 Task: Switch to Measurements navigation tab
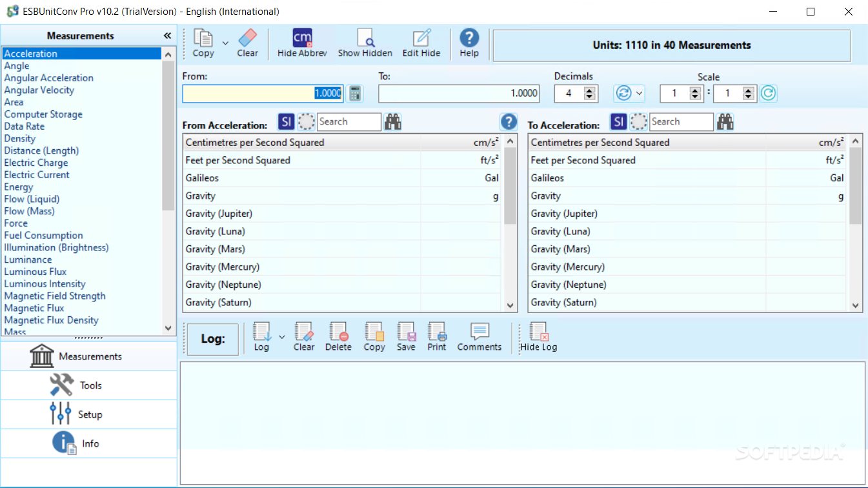point(88,356)
